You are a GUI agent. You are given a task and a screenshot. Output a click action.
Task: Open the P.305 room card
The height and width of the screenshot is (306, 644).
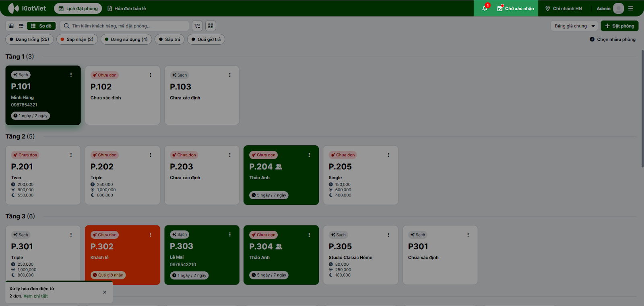[361, 255]
